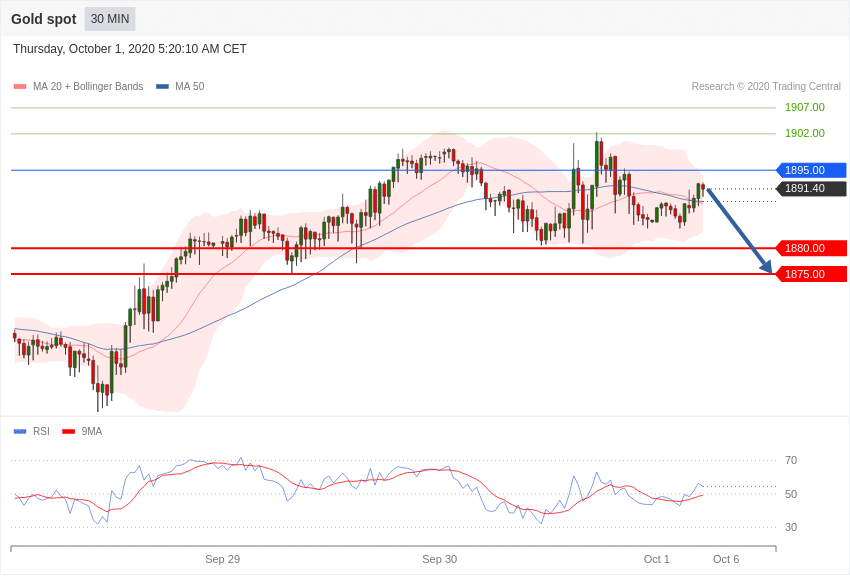Click the 9MA legend swatch
The height and width of the screenshot is (576, 850).
(x=68, y=431)
